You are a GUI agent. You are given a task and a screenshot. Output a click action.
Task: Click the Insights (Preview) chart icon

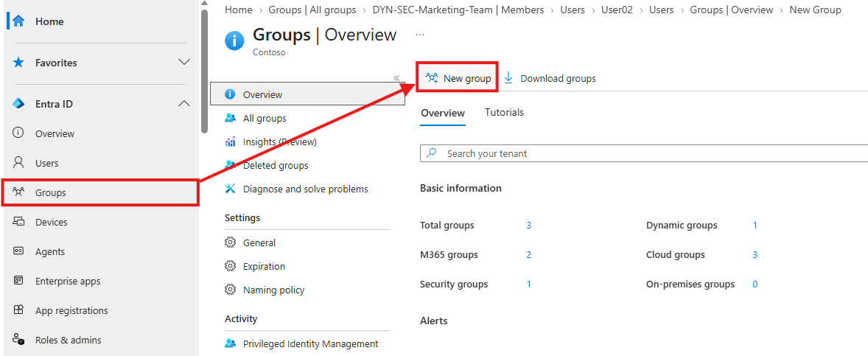pyautogui.click(x=231, y=142)
